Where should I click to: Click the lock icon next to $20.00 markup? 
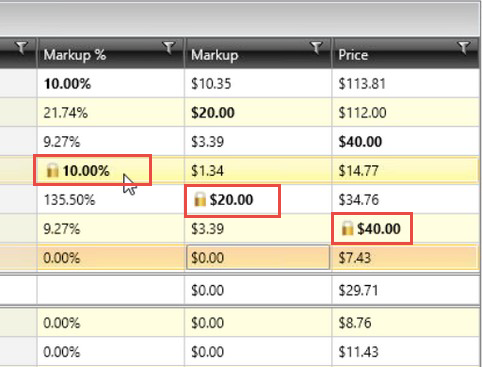pos(200,199)
